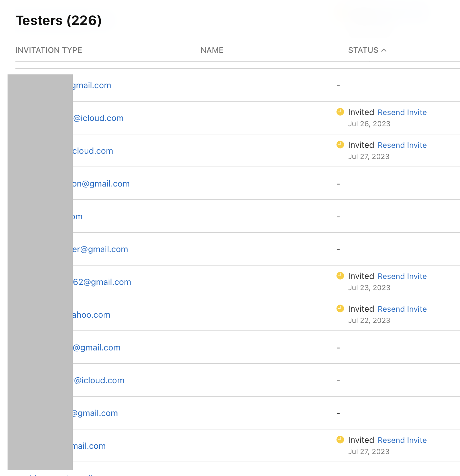The image size is (460, 476).
Task: Open the tester email ending in r@icloud.com
Action: [x=99, y=380]
